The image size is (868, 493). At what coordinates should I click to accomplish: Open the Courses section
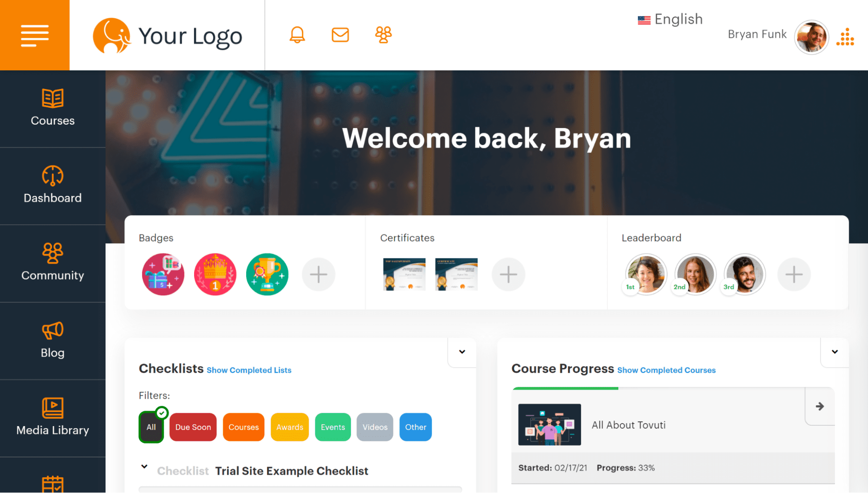pyautogui.click(x=52, y=108)
